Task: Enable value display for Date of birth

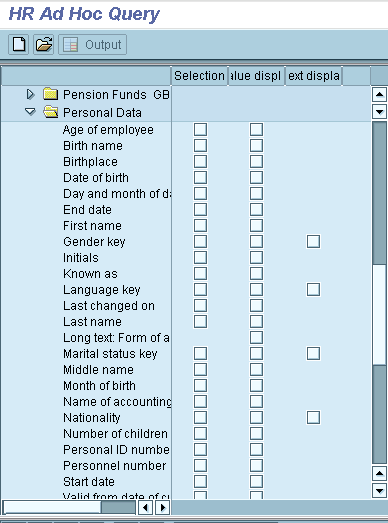Action: [256, 177]
